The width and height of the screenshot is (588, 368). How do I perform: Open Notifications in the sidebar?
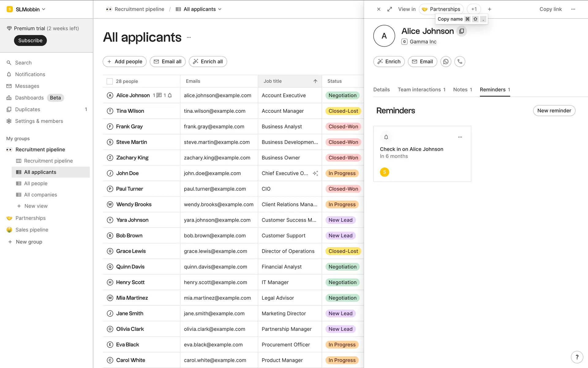pyautogui.click(x=30, y=74)
